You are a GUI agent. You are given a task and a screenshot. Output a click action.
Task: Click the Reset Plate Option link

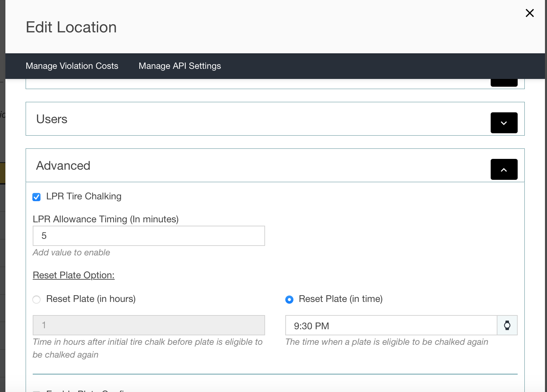74,275
